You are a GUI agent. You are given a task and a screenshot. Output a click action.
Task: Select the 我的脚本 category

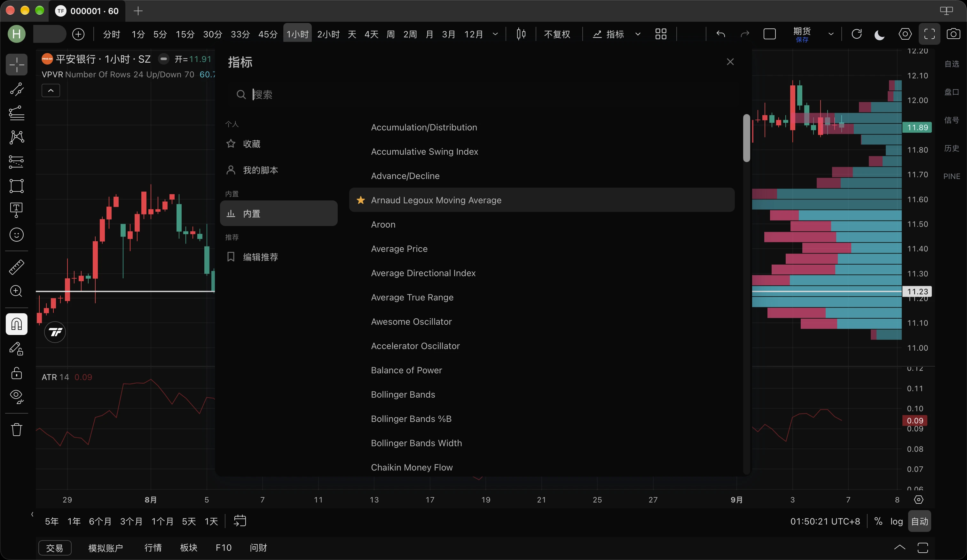tap(279, 170)
